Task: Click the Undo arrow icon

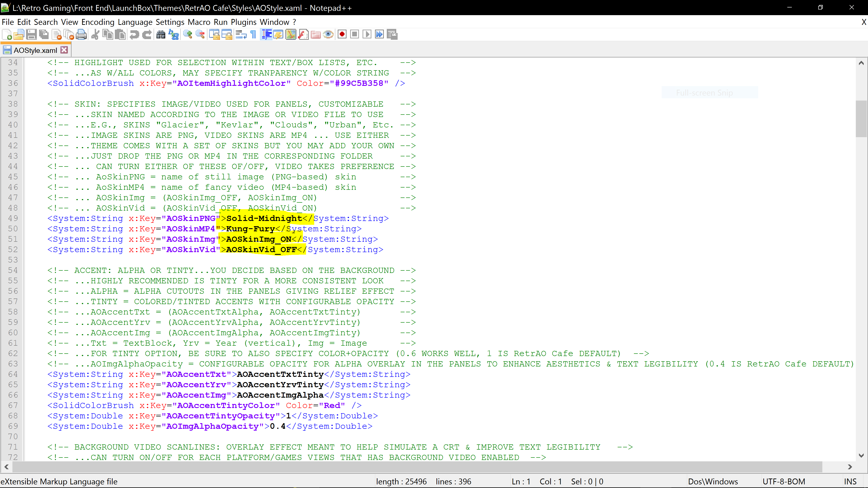Action: point(134,34)
